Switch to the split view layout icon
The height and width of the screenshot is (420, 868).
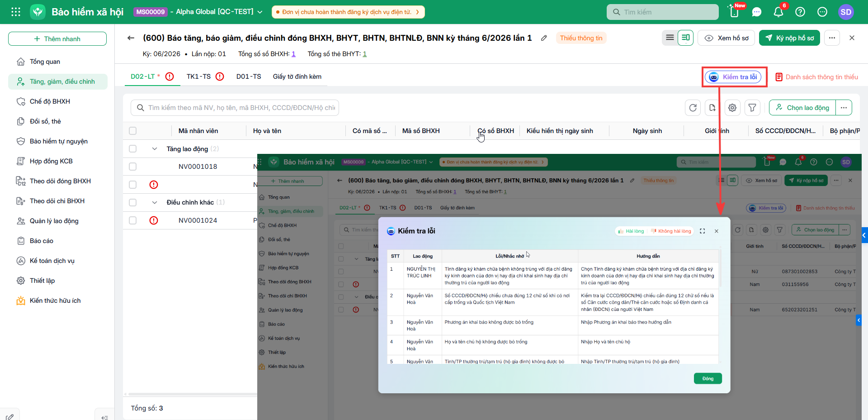(686, 38)
